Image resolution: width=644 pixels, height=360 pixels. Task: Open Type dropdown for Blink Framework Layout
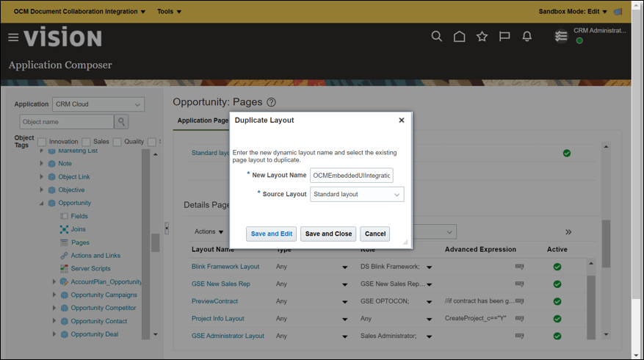coord(344,267)
